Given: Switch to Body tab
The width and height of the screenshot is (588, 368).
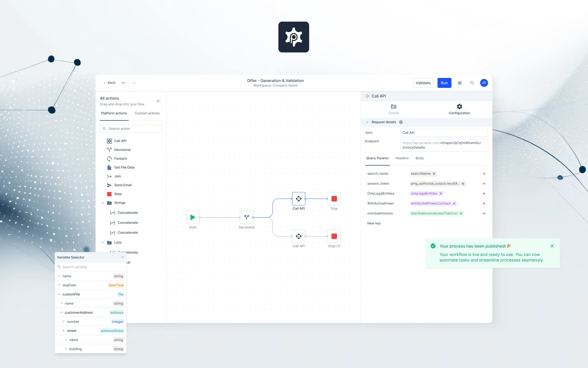Looking at the screenshot, I should pos(420,158).
